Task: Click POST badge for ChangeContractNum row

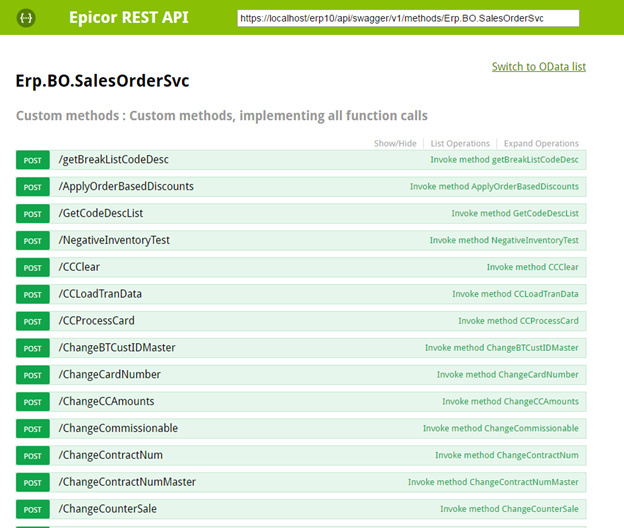Action: 33,455
